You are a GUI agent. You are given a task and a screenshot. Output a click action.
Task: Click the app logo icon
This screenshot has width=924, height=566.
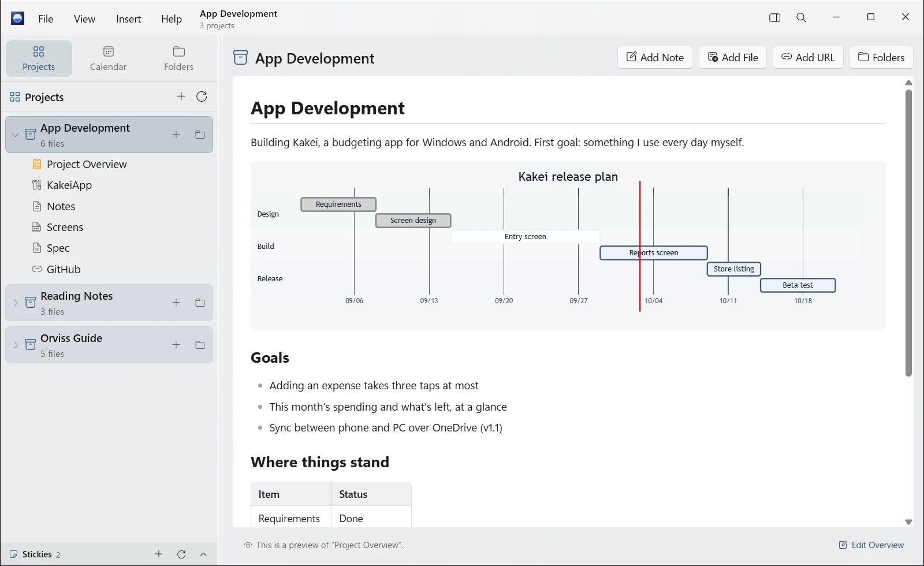[18, 18]
